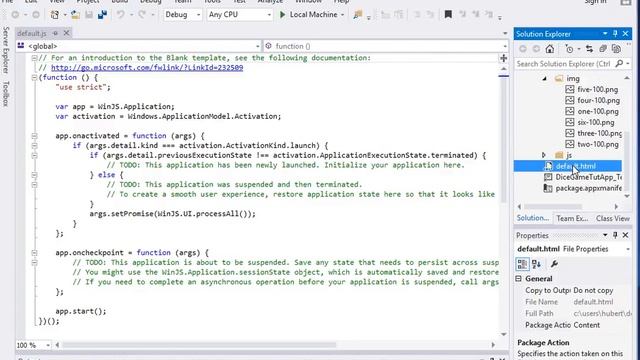
Task: Toggle a bookmark on current line
Action: pyautogui.click(x=448, y=15)
